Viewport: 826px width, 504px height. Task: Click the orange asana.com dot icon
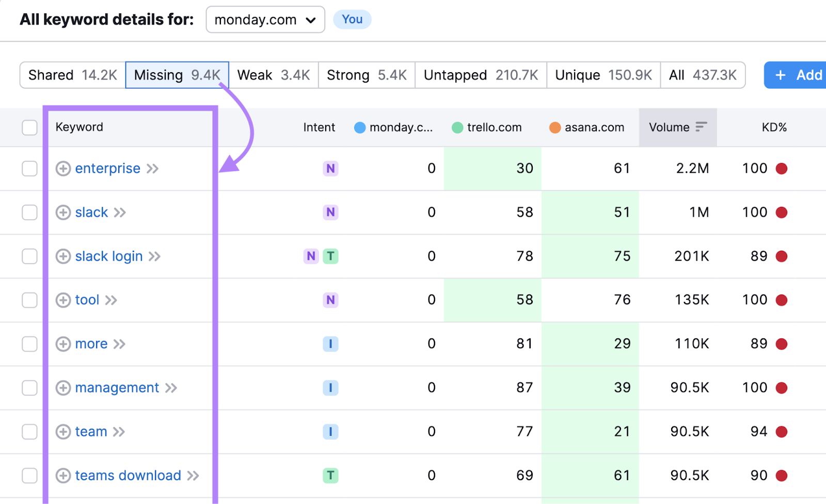click(x=555, y=127)
